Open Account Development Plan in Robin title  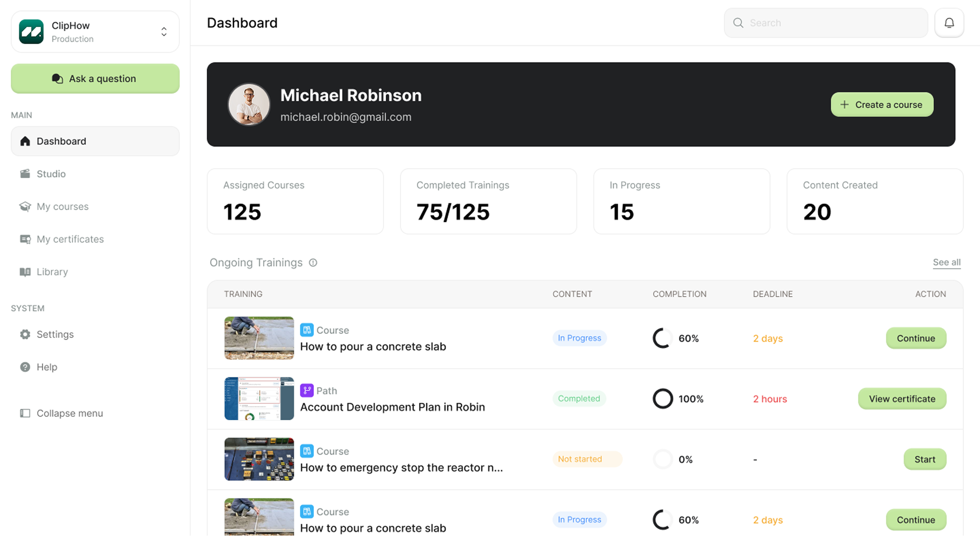(x=392, y=407)
